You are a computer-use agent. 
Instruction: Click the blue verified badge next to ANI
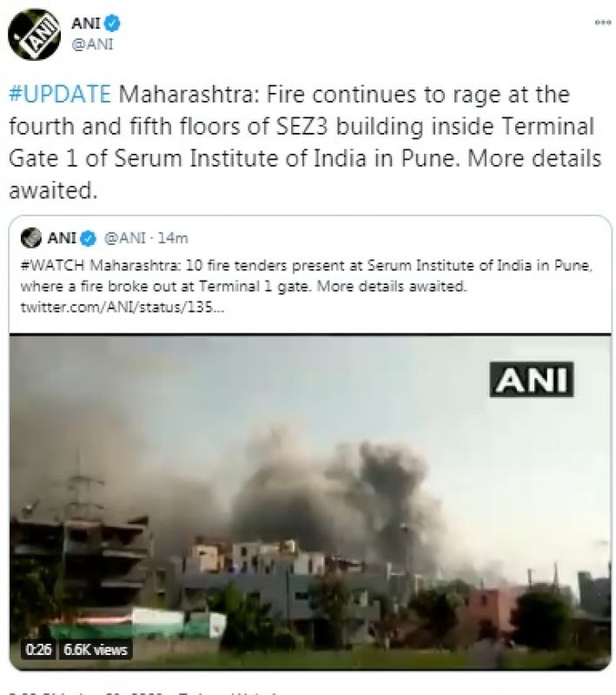pyautogui.click(x=112, y=23)
